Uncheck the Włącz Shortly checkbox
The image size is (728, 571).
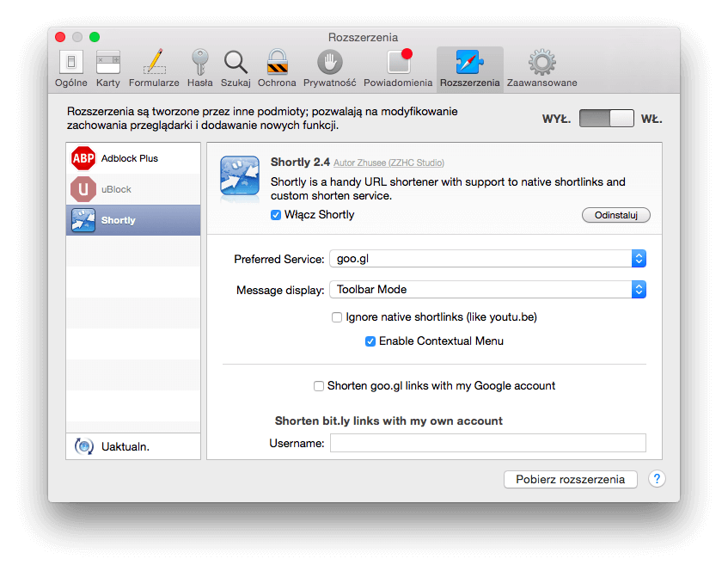coord(276,215)
